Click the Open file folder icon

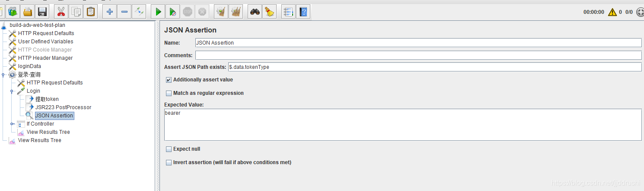28,12
